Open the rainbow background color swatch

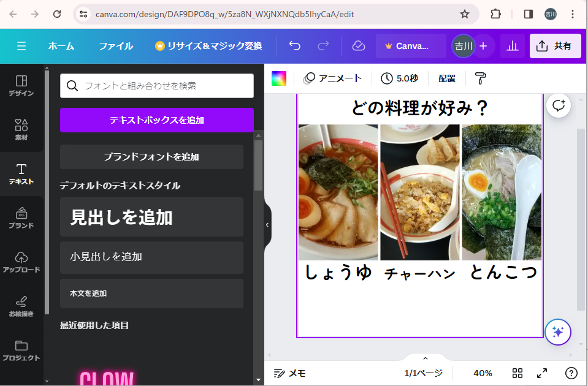point(279,78)
